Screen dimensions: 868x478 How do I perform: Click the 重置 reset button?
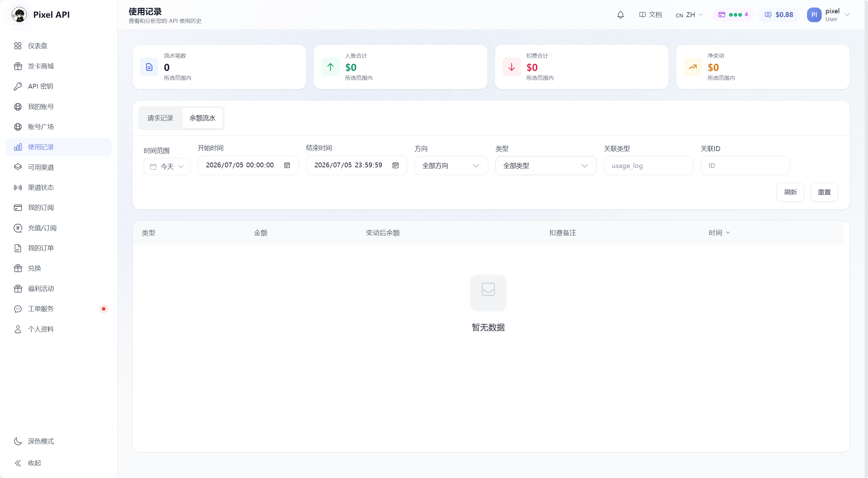[824, 192]
